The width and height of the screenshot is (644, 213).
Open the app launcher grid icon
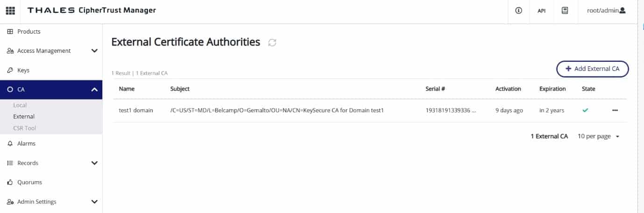click(10, 11)
